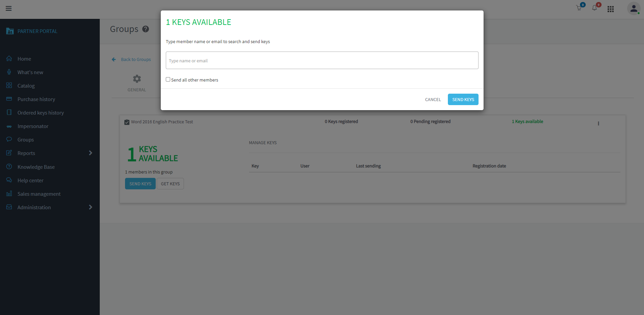Open the apps grid icon

[611, 9]
